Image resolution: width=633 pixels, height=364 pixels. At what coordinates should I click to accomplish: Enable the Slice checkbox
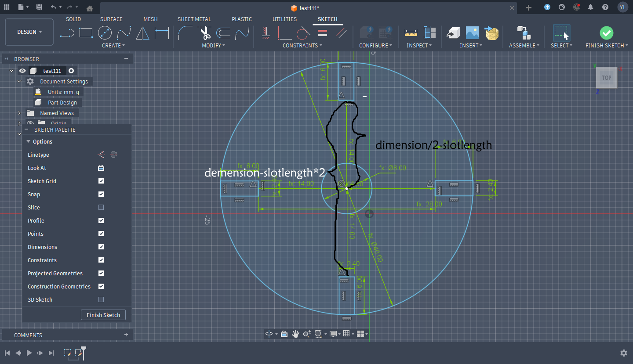(x=101, y=207)
